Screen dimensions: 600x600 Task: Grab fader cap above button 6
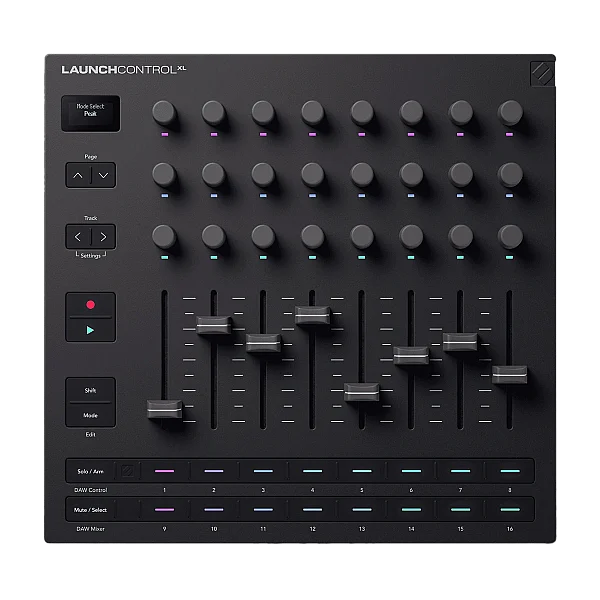[411, 355]
